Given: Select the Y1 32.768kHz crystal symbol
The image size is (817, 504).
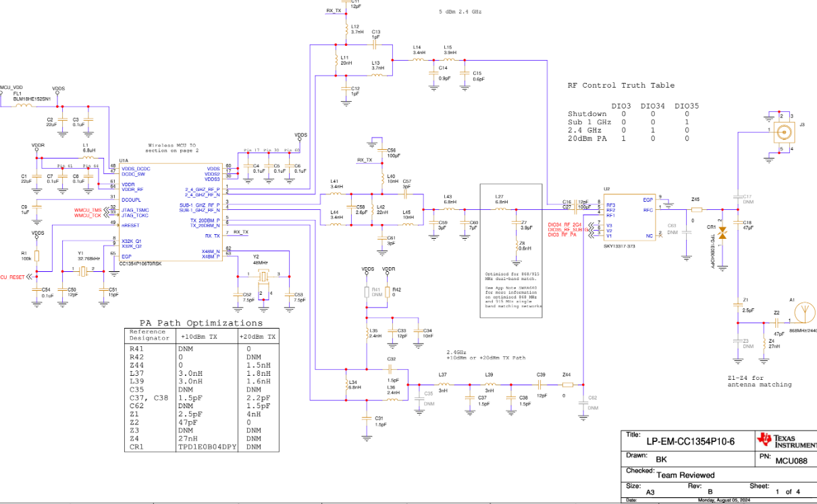Looking at the screenshot, I should coord(83,270).
